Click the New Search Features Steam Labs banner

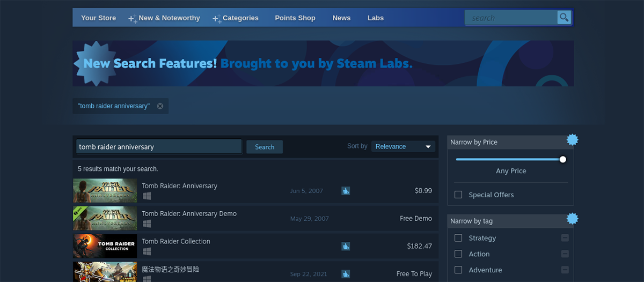point(323,63)
